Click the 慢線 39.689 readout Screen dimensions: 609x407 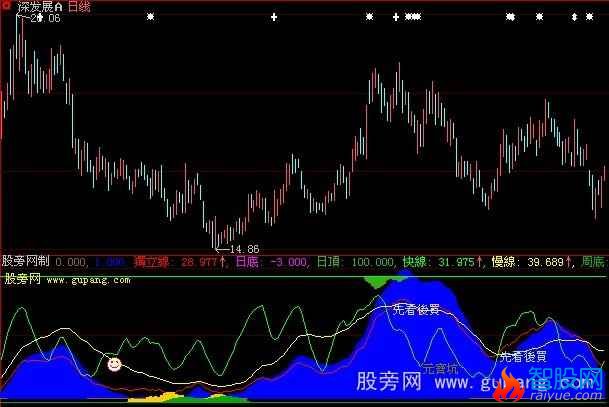(532, 262)
